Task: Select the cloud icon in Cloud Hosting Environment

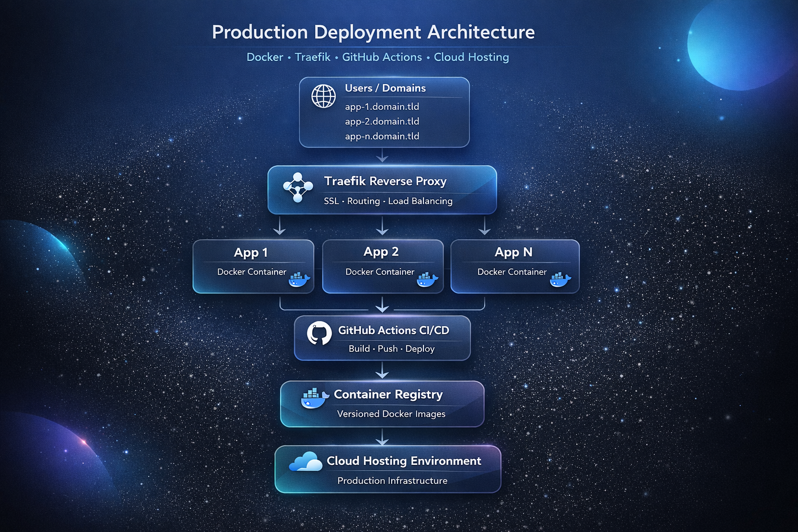Action: [x=305, y=462]
